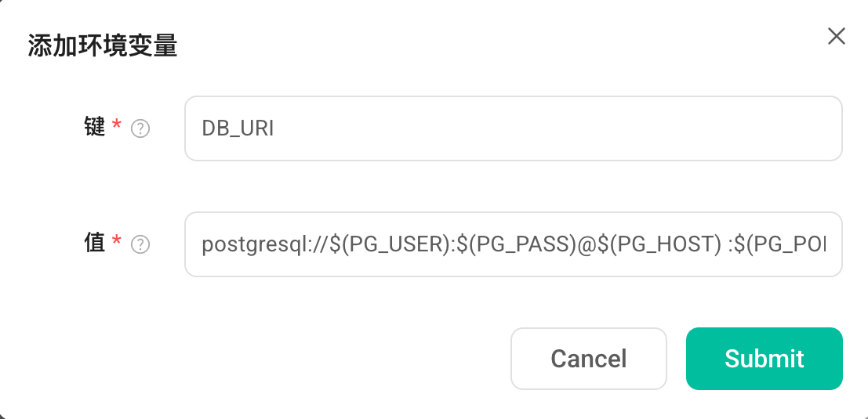Place cursor on the DB_URI text
The height and width of the screenshot is (419, 868).
click(x=238, y=128)
